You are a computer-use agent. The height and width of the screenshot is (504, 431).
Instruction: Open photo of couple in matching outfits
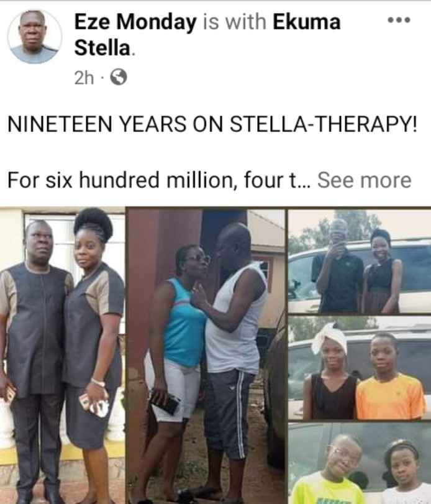click(x=62, y=355)
